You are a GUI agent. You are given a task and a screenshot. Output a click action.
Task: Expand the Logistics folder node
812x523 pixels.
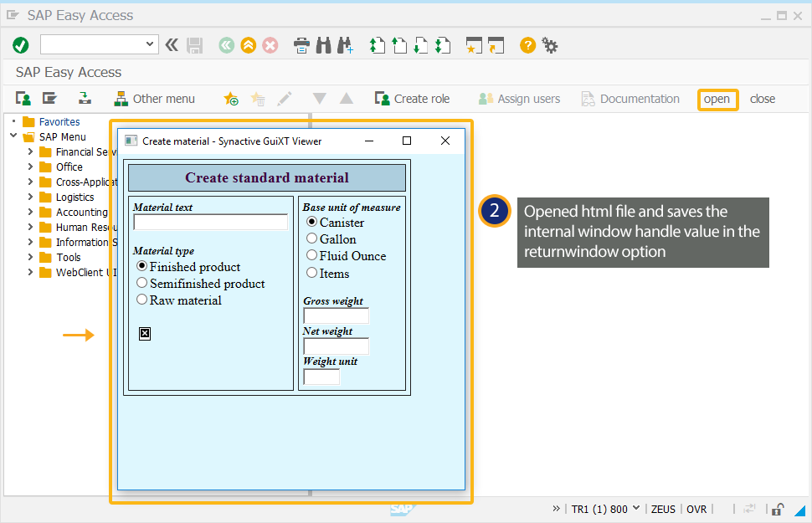pyautogui.click(x=30, y=197)
